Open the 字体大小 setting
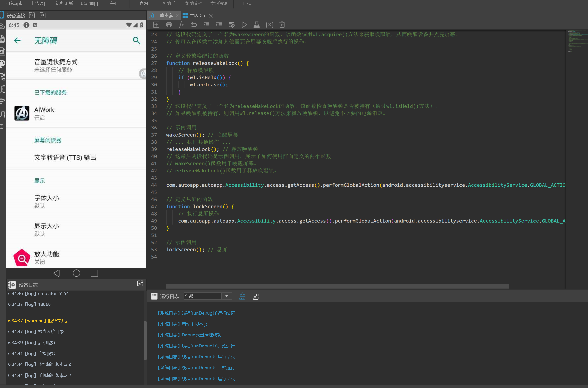This screenshot has width=588, height=388. [x=76, y=201]
